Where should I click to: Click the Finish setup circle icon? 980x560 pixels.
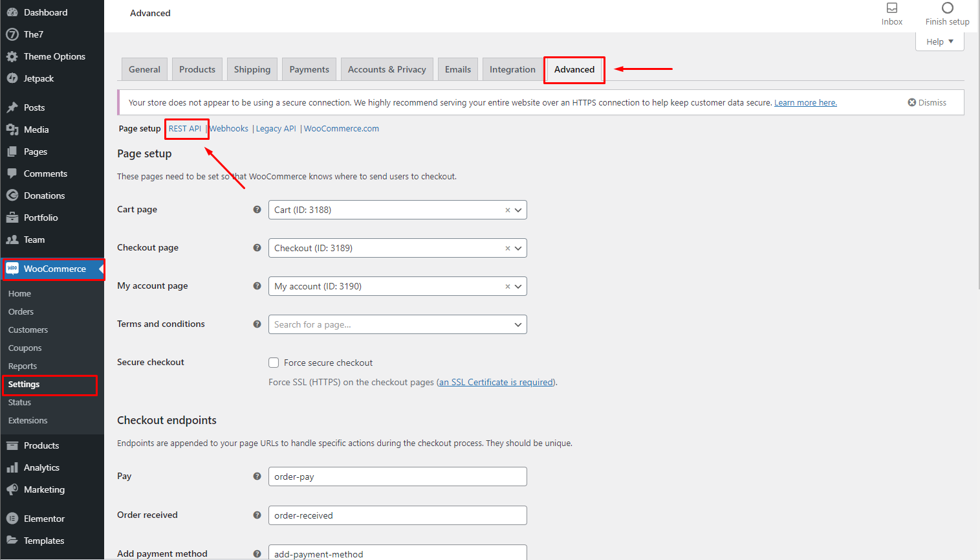click(948, 8)
